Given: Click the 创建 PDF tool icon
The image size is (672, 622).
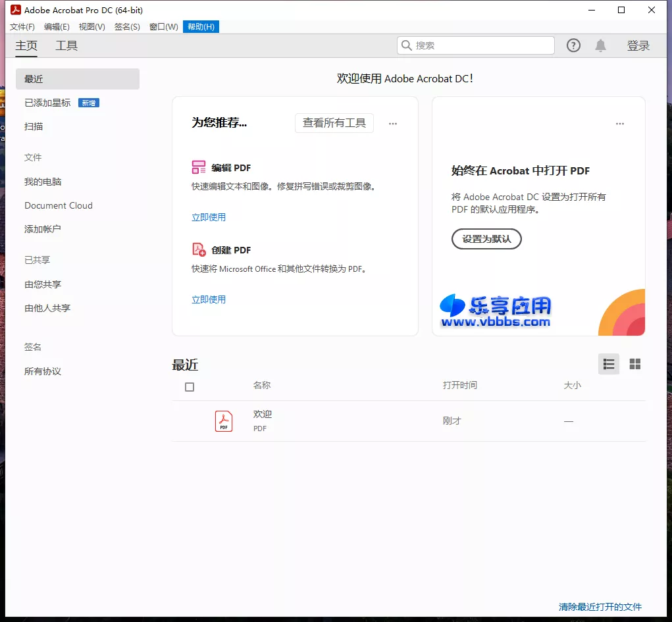Looking at the screenshot, I should click(x=198, y=249).
